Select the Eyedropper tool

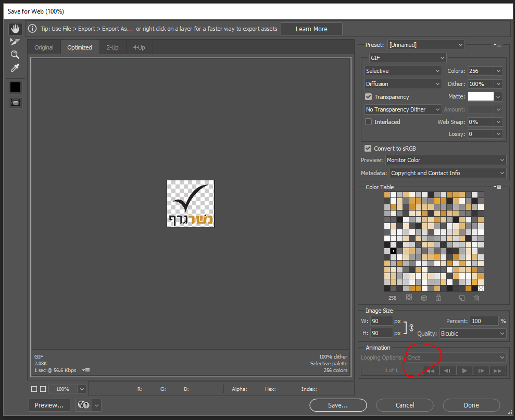point(15,68)
